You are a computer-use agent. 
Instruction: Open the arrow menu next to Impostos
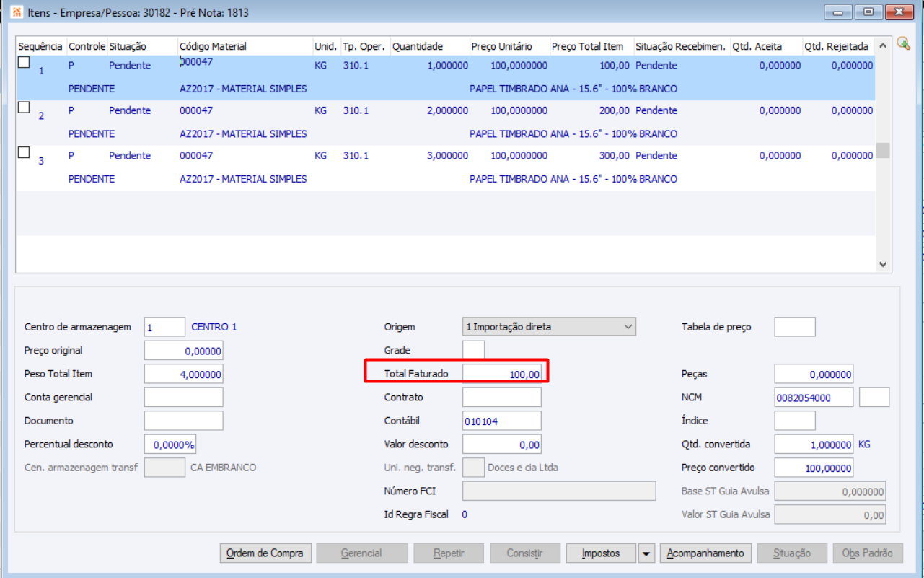[646, 553]
